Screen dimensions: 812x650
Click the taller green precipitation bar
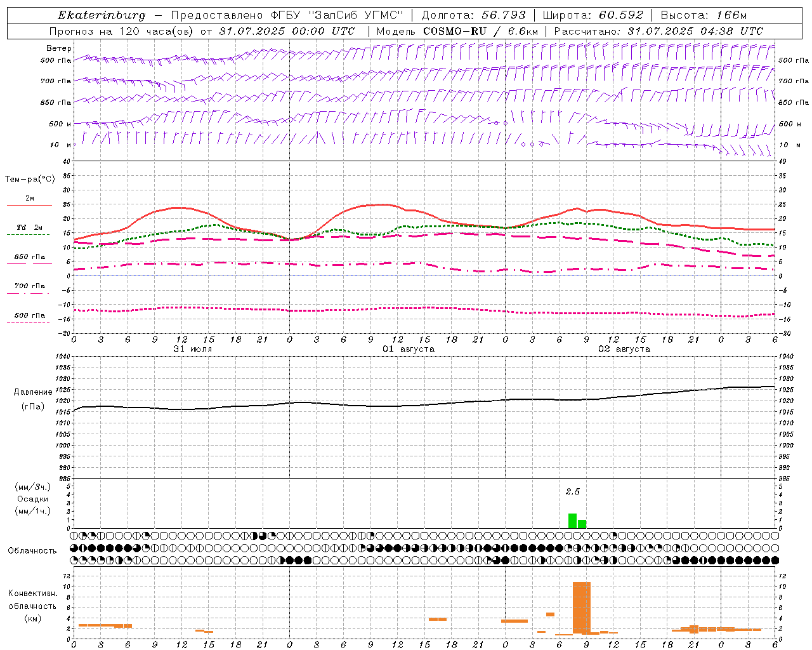click(x=572, y=521)
